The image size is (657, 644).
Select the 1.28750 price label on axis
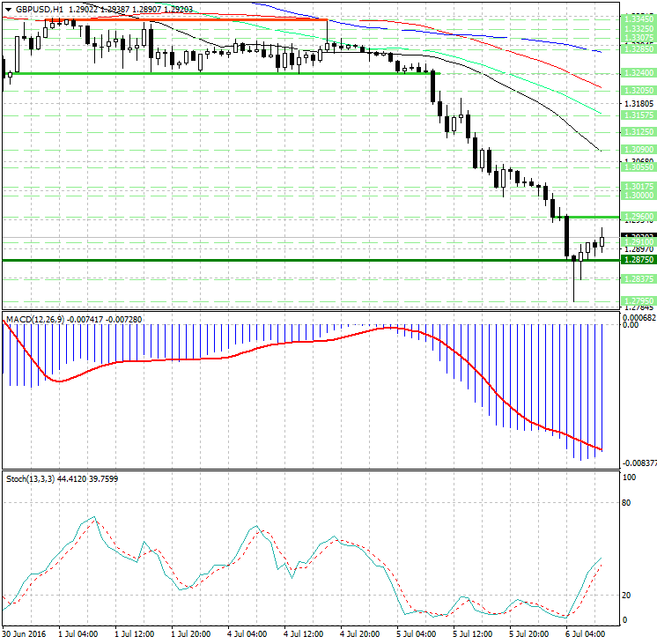[638, 261]
